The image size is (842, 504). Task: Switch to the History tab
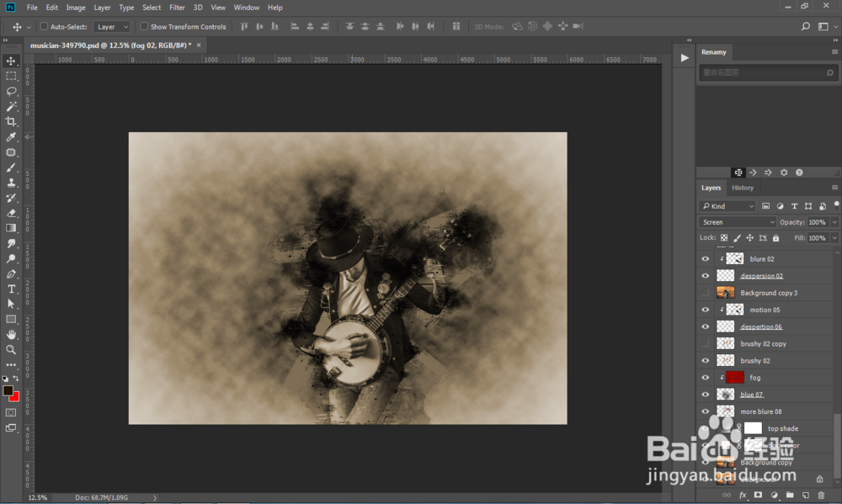point(743,188)
